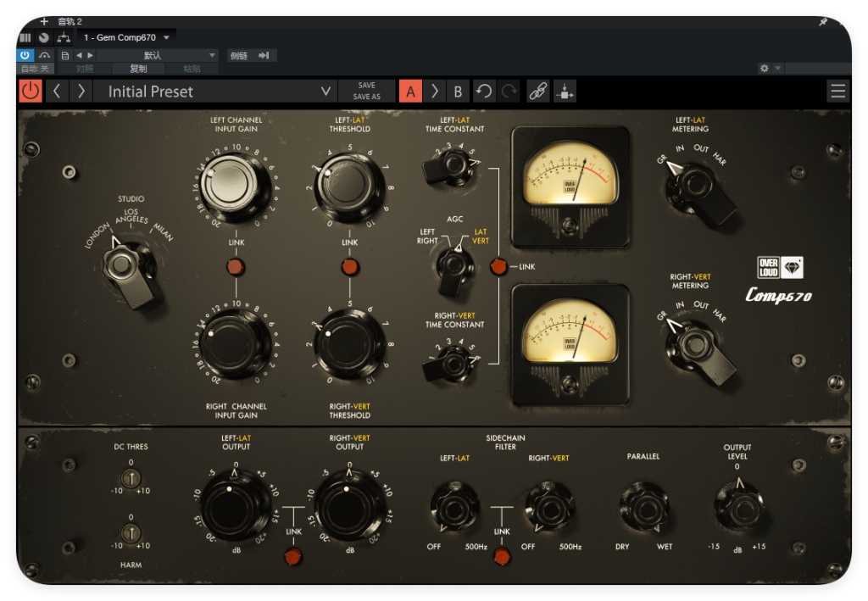Click the Right Channel Input Gain knob
This screenshot has height=601, width=868.
point(236,343)
